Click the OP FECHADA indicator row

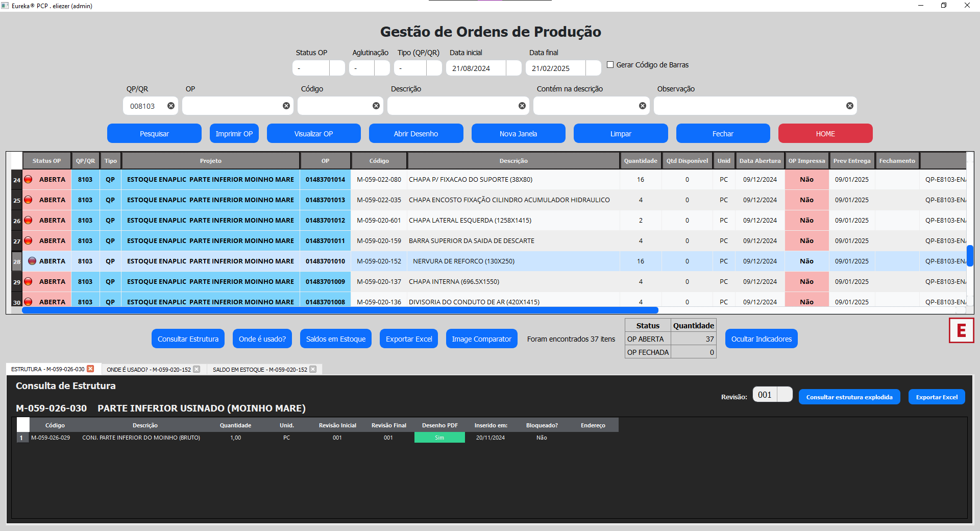(x=670, y=352)
